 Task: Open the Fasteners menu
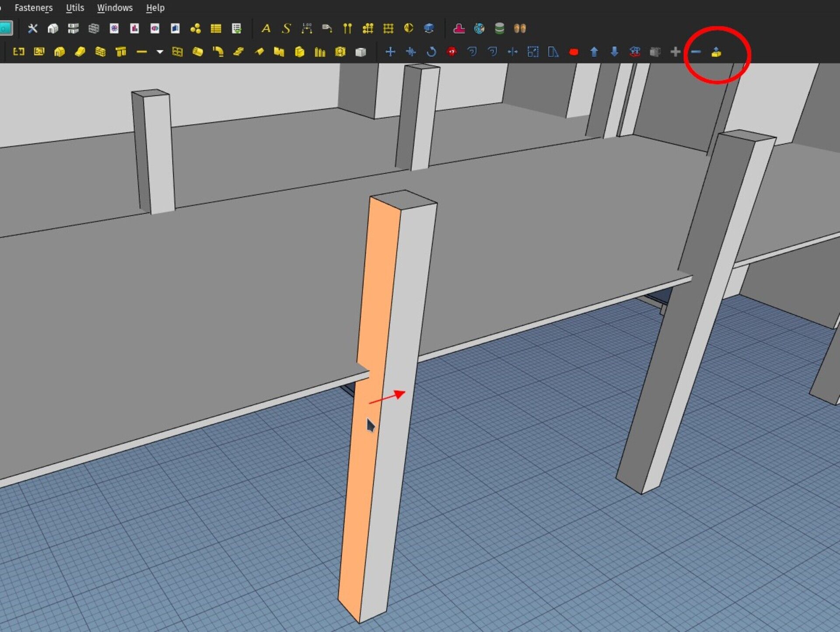coord(34,7)
